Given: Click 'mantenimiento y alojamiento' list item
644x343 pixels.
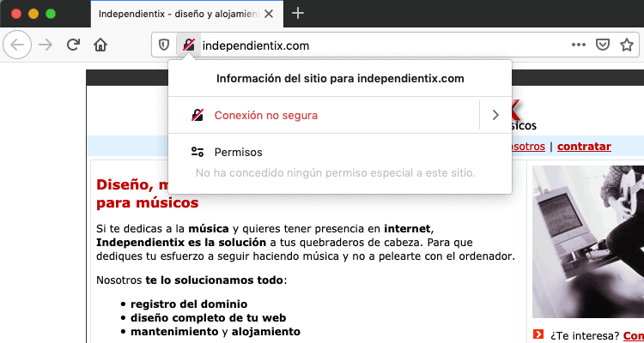Looking at the screenshot, I should coord(216,332).
